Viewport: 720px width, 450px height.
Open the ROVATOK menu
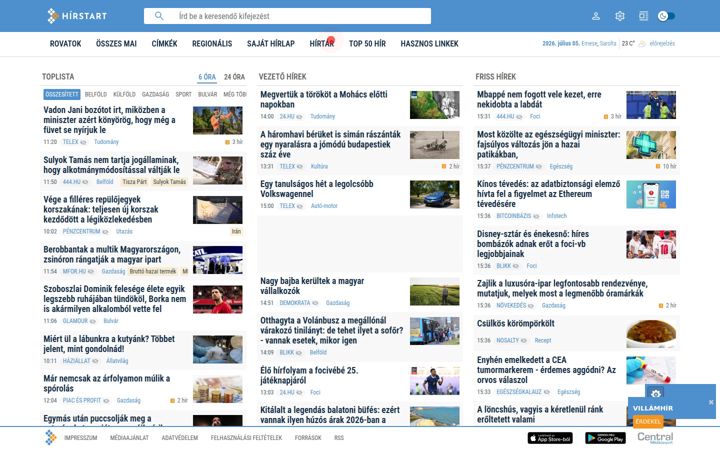[65, 44]
